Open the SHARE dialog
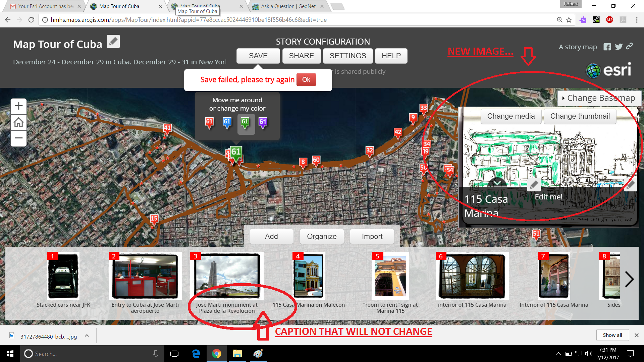Viewport: 644px width, 362px height. 302,56
